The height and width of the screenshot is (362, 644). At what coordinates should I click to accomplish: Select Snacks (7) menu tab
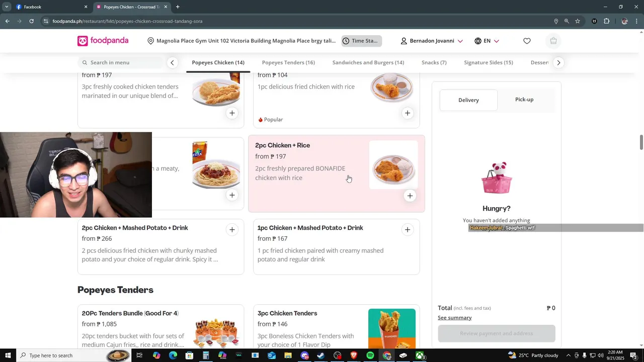(434, 62)
